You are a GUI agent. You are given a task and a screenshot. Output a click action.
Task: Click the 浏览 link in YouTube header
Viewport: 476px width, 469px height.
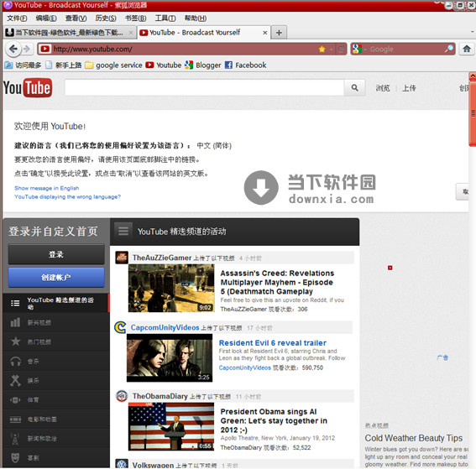click(x=383, y=88)
